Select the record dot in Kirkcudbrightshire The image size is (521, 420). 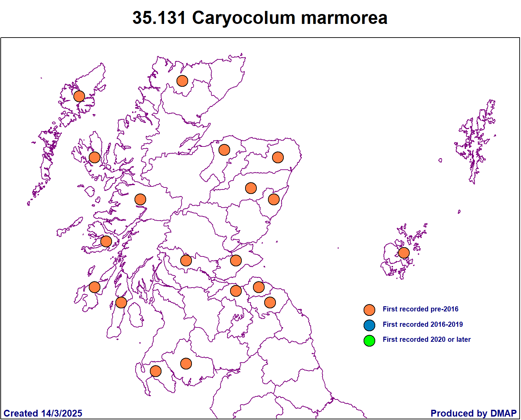[x=186, y=364]
